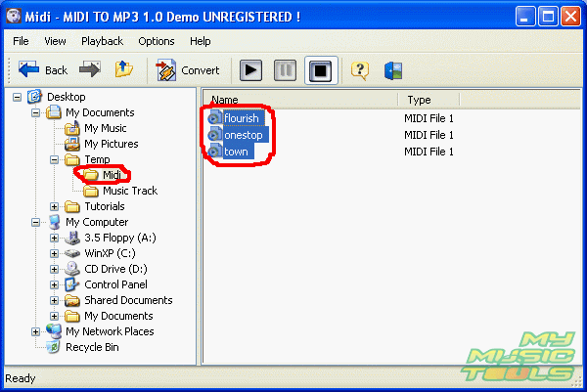The width and height of the screenshot is (587, 392).
Task: Open the File menu
Action: [21, 41]
